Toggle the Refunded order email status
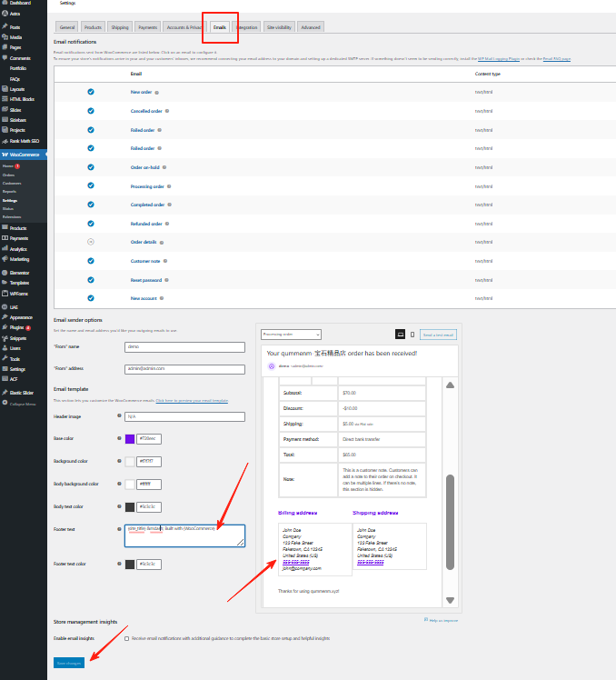 tap(91, 224)
